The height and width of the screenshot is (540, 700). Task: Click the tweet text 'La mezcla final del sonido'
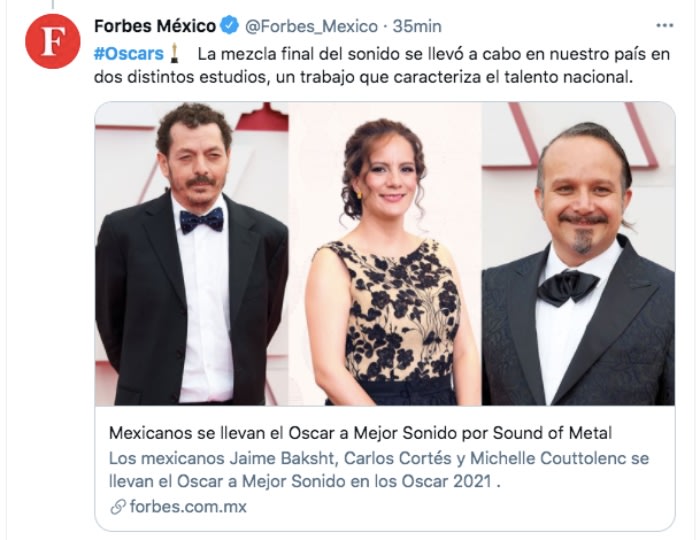295,54
